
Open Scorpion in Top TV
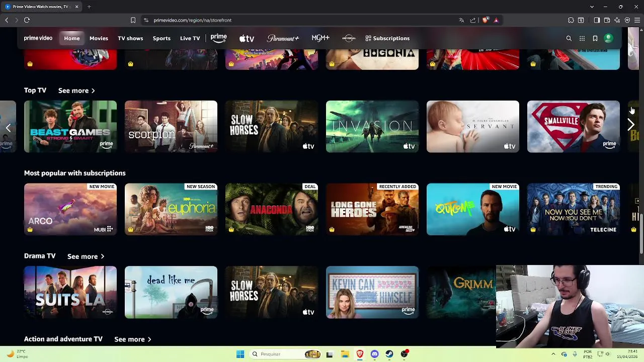coord(171,126)
